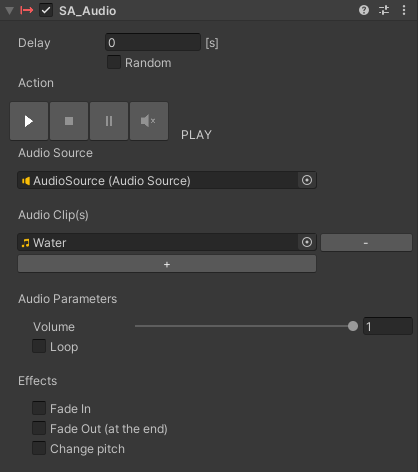Click the red arrow script icon

tap(27, 11)
